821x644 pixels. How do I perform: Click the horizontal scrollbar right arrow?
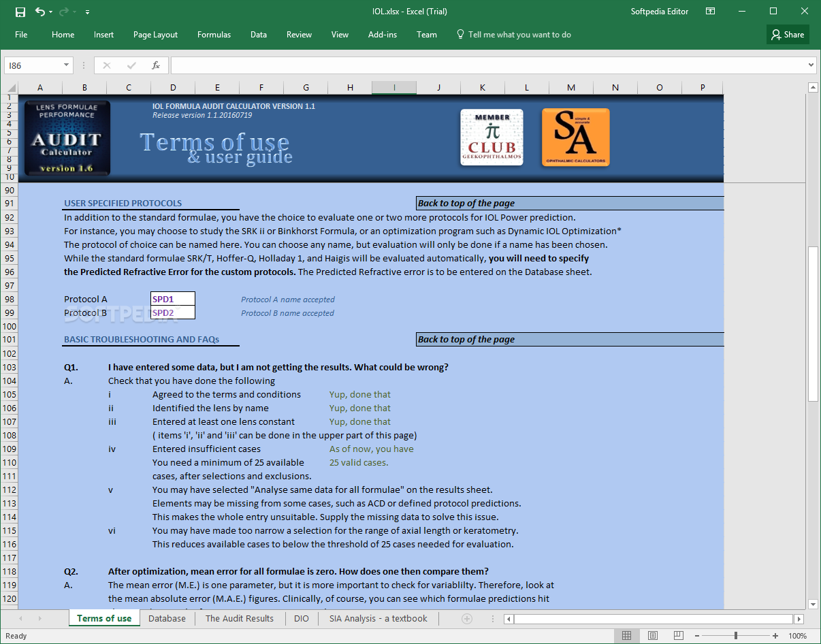click(799, 619)
